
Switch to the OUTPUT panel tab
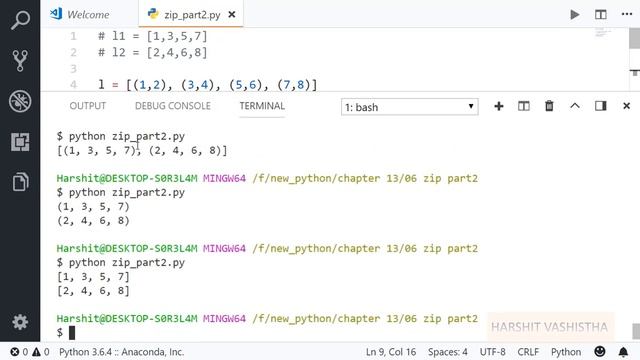(x=87, y=106)
